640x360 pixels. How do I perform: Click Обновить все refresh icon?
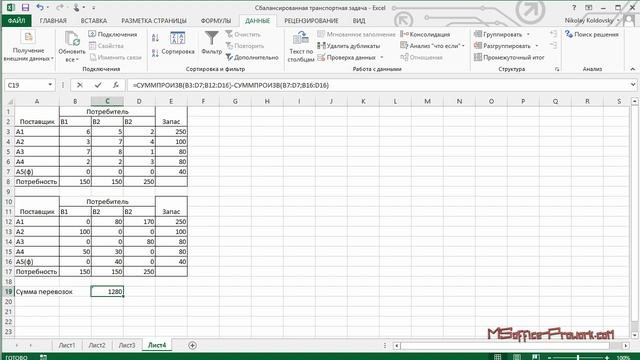point(72,39)
